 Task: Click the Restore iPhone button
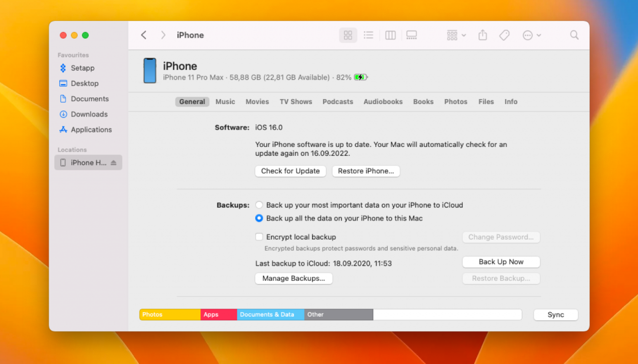pyautogui.click(x=366, y=171)
